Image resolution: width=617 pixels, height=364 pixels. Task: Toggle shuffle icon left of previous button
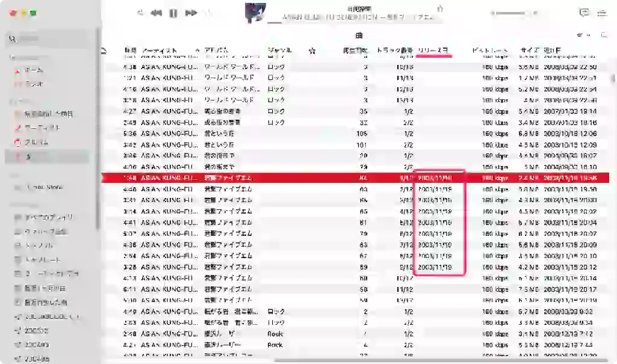click(140, 13)
